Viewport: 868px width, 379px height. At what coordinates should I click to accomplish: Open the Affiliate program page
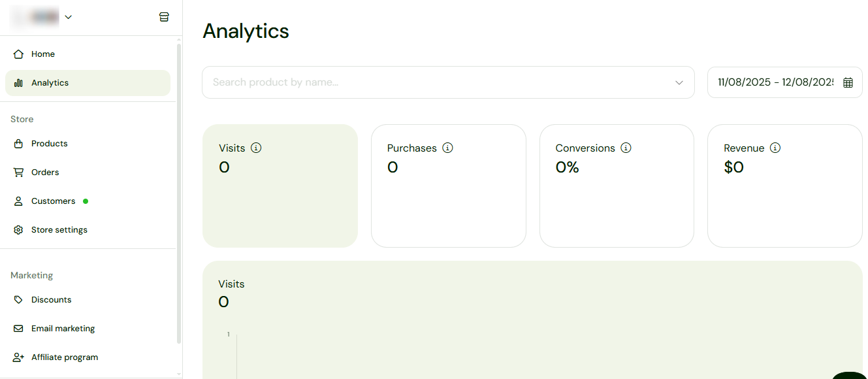(65, 357)
